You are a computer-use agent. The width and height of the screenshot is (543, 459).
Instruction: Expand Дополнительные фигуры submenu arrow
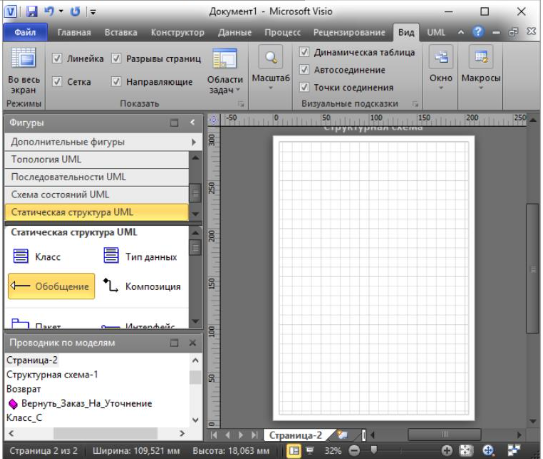point(194,142)
